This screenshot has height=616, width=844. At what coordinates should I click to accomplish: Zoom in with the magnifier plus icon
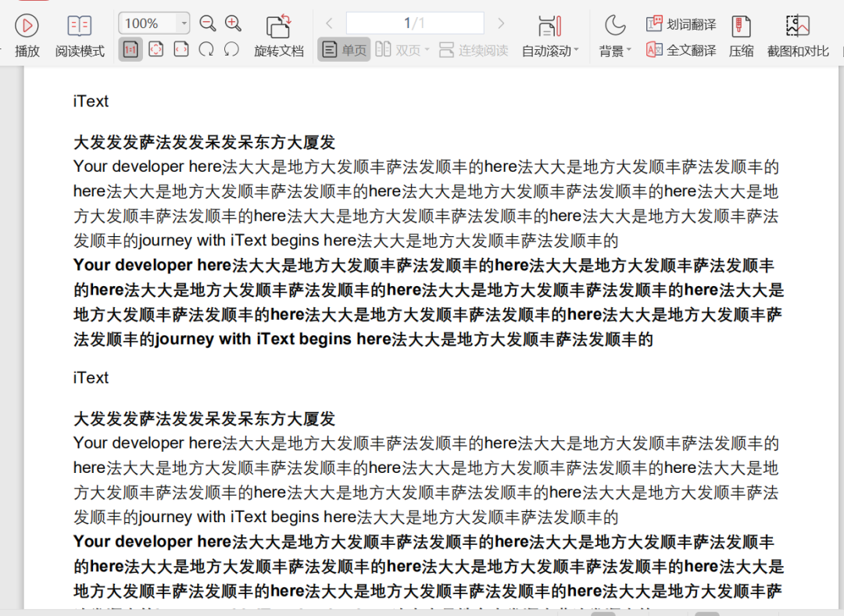pyautogui.click(x=233, y=23)
